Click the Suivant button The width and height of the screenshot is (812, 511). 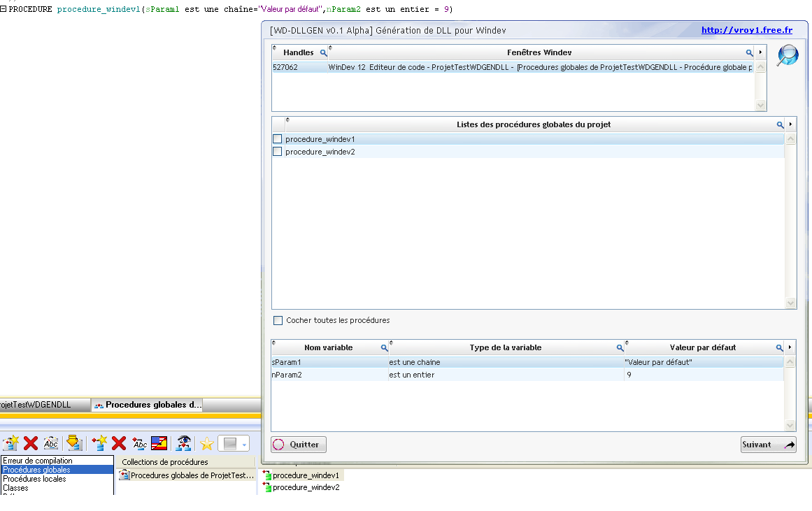pyautogui.click(x=768, y=445)
